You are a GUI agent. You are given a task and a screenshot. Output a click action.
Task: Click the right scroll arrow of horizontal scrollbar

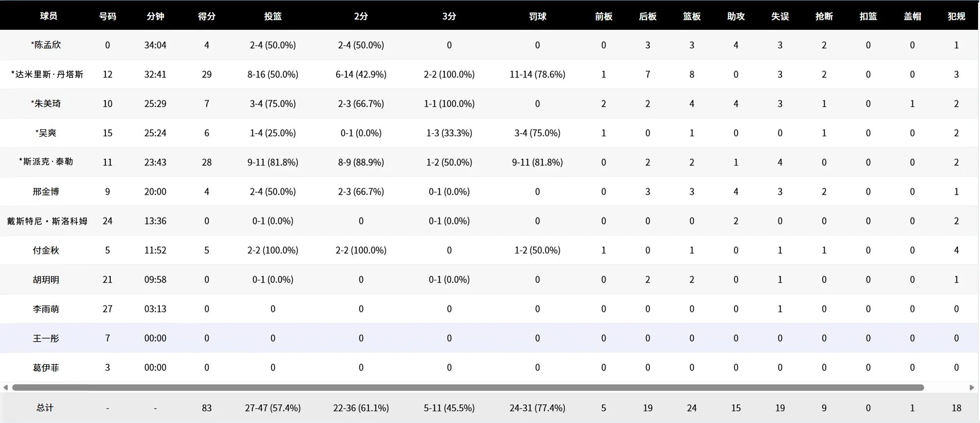pyautogui.click(x=972, y=387)
